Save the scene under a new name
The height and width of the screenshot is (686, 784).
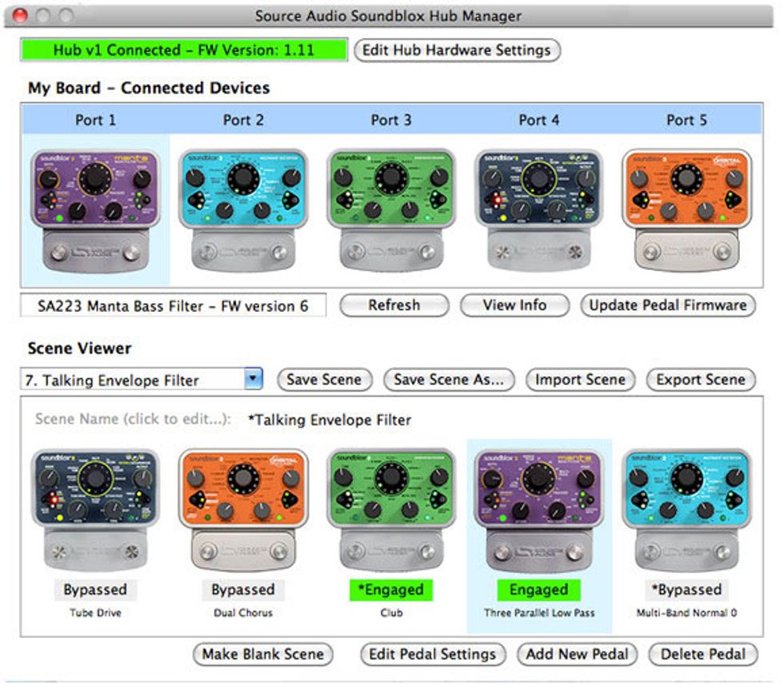[448, 379]
